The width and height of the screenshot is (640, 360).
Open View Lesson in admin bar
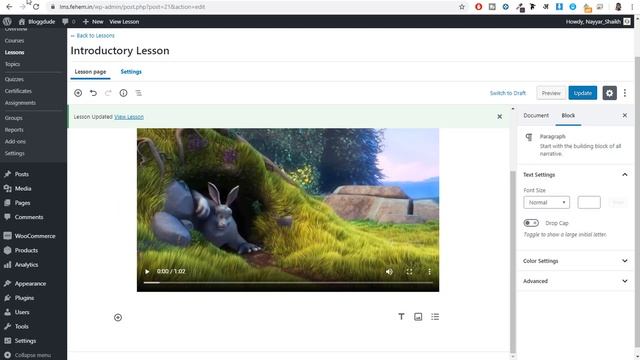(124, 22)
